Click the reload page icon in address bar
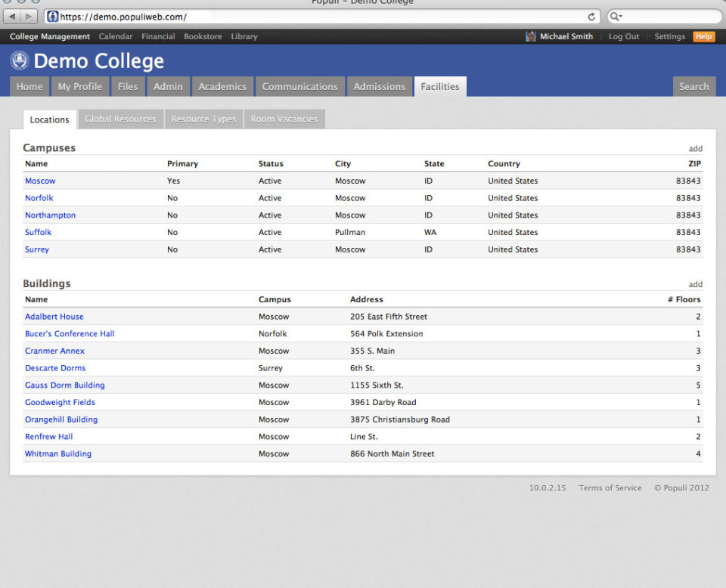Image resolution: width=726 pixels, height=588 pixels. click(591, 17)
